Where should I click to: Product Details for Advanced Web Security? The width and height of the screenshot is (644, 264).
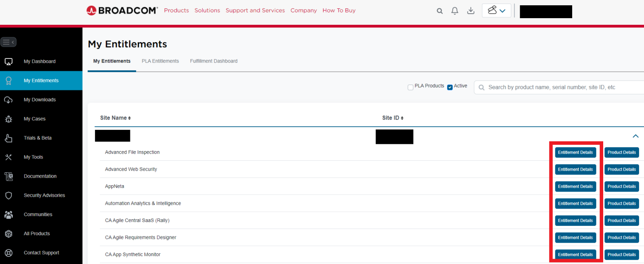(x=622, y=170)
